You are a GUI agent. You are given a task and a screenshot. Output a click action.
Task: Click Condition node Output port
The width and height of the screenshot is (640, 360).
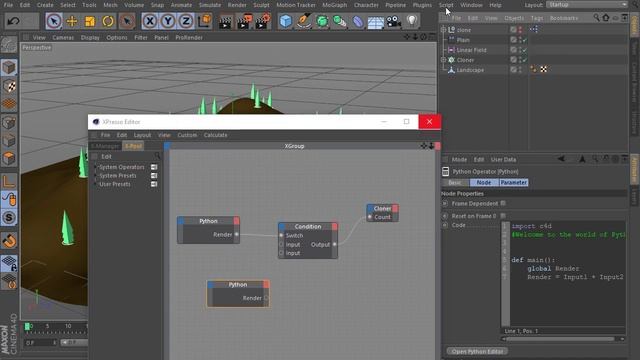[x=335, y=244]
